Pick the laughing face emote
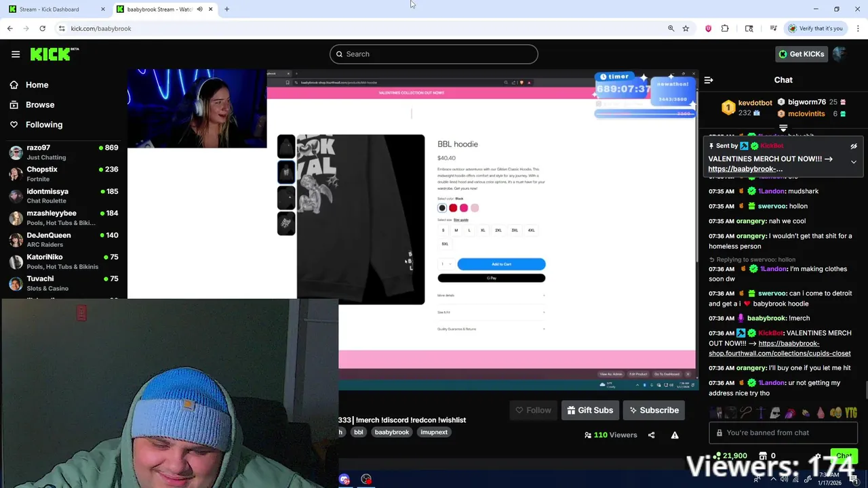This screenshot has width=868, height=488. click(x=835, y=412)
